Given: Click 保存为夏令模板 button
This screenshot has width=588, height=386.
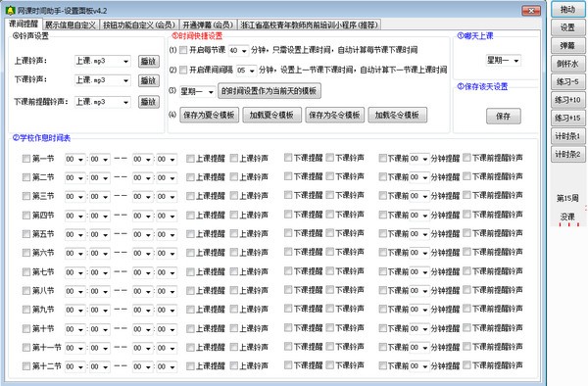Looking at the screenshot, I should [210, 115].
